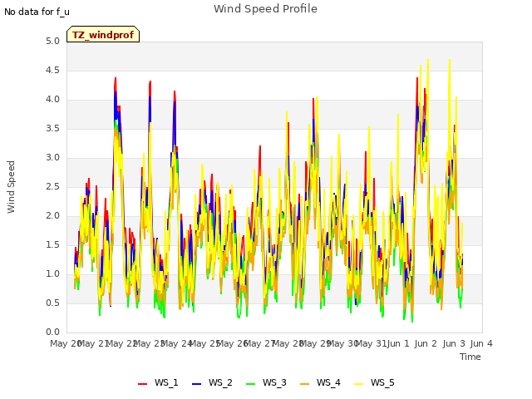Screen dimensions: 532x399
Task: Toggle WS_5 legend entry
Action: (x=374, y=382)
